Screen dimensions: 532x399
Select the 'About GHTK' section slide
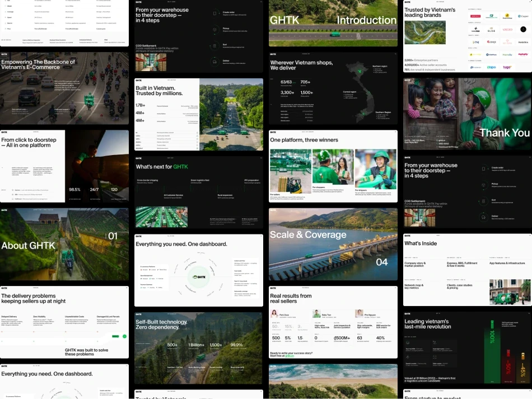64,244
